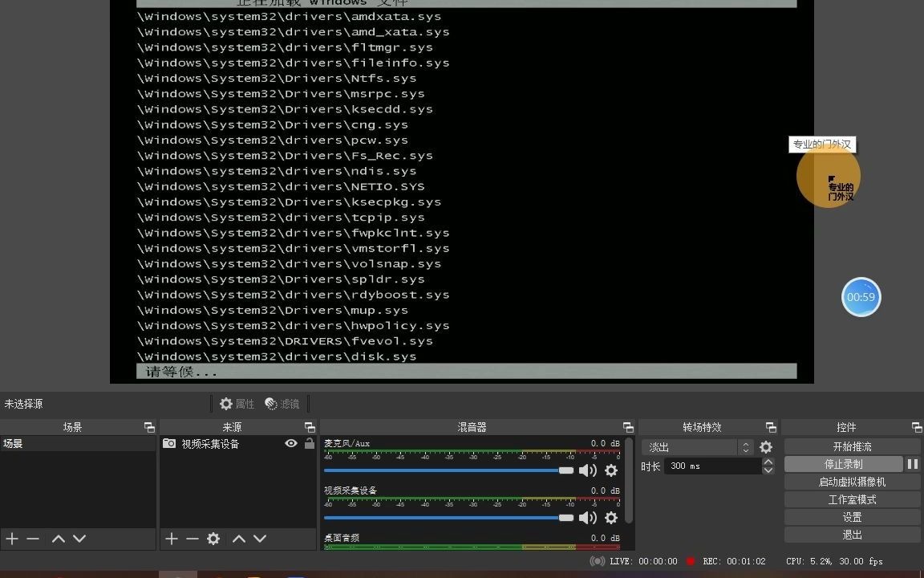Pop out the 混音器 panel
Screen dimensions: 924x578
click(628, 426)
